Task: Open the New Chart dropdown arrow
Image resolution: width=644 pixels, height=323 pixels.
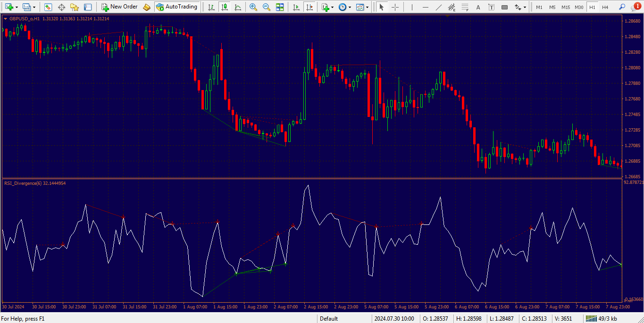Action: coord(17,7)
